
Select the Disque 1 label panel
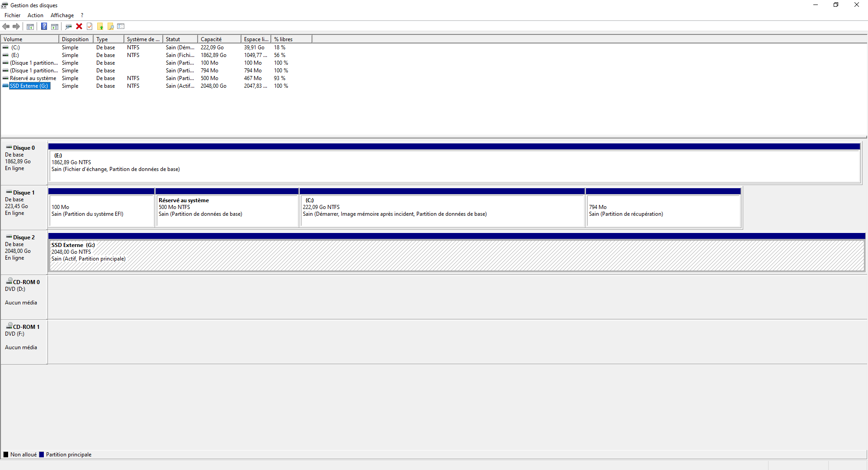[x=24, y=207]
